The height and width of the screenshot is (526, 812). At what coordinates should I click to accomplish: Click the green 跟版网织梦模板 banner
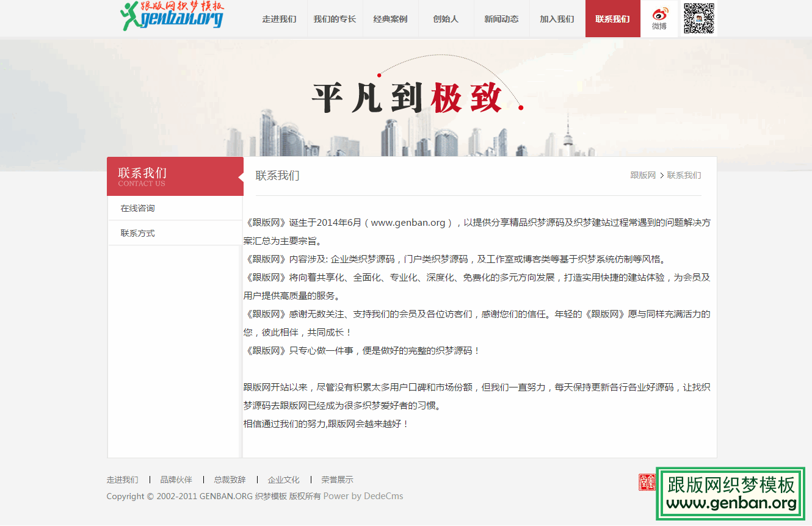[x=730, y=493]
